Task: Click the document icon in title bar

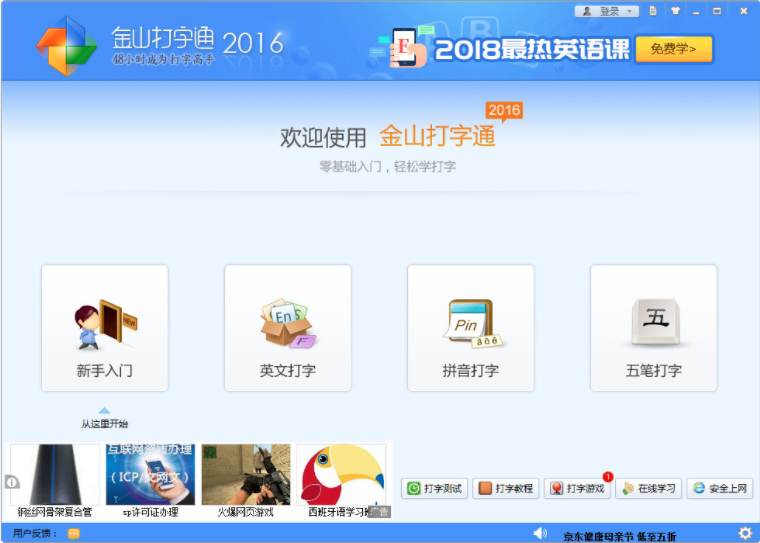Action: (653, 11)
